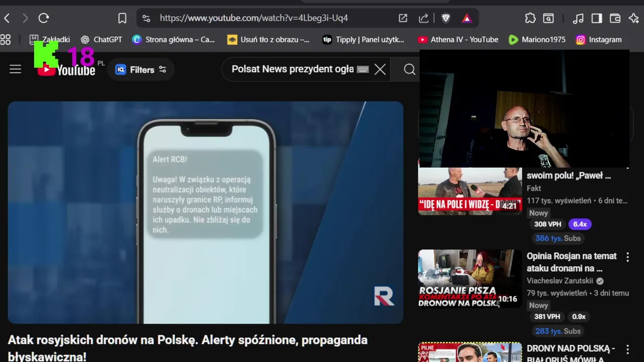Click the 0.9x multiplier badge
The height and width of the screenshot is (362, 644).
point(579,317)
